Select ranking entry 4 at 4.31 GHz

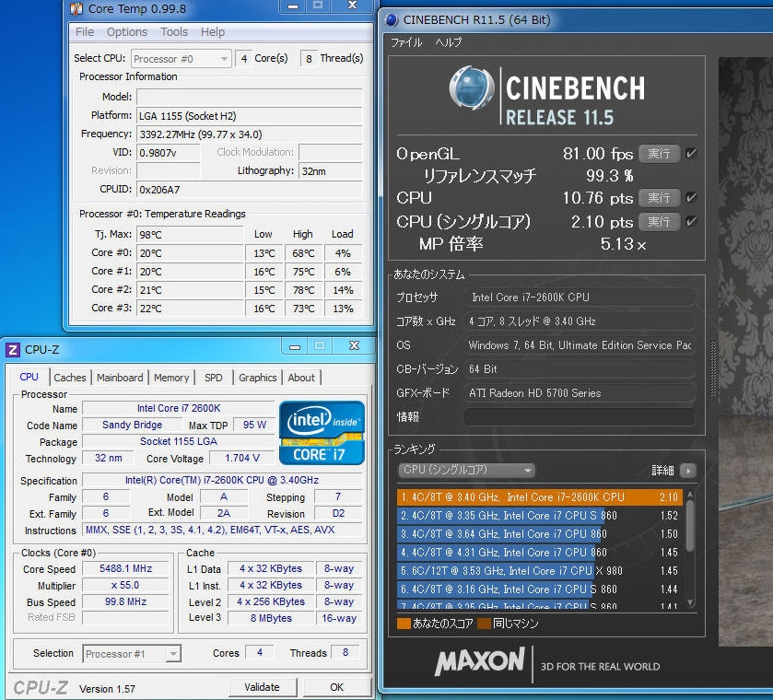[540, 552]
